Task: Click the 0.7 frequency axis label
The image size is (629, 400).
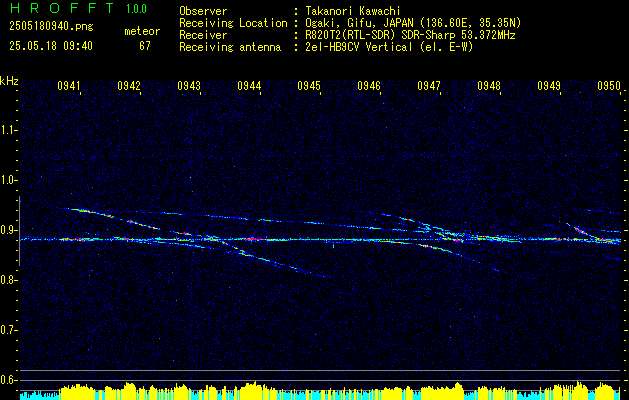Action: (8, 330)
